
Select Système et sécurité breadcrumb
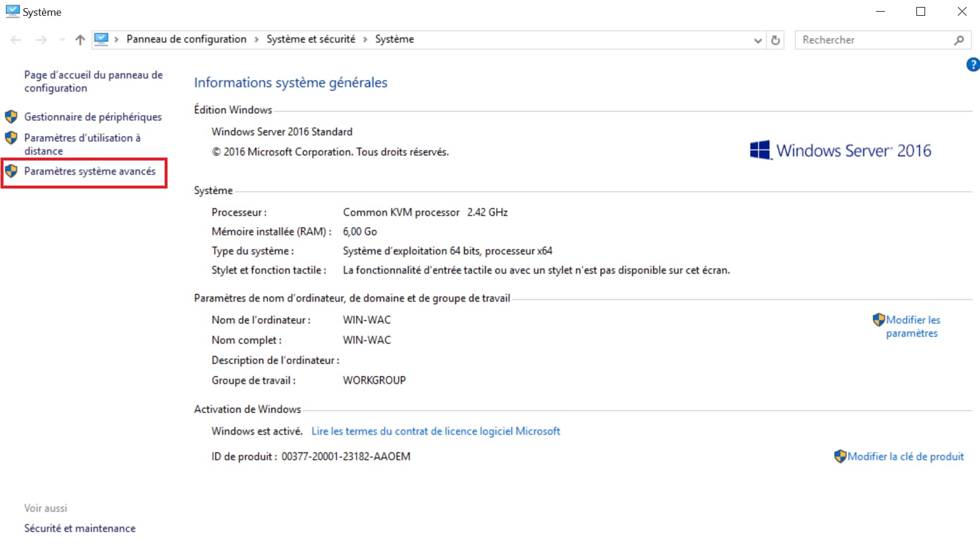point(311,39)
